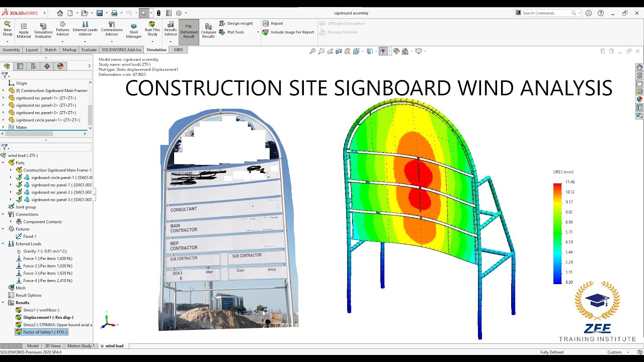This screenshot has width=644, height=362.
Task: Open External Loads Advisor
Action: tap(85, 29)
